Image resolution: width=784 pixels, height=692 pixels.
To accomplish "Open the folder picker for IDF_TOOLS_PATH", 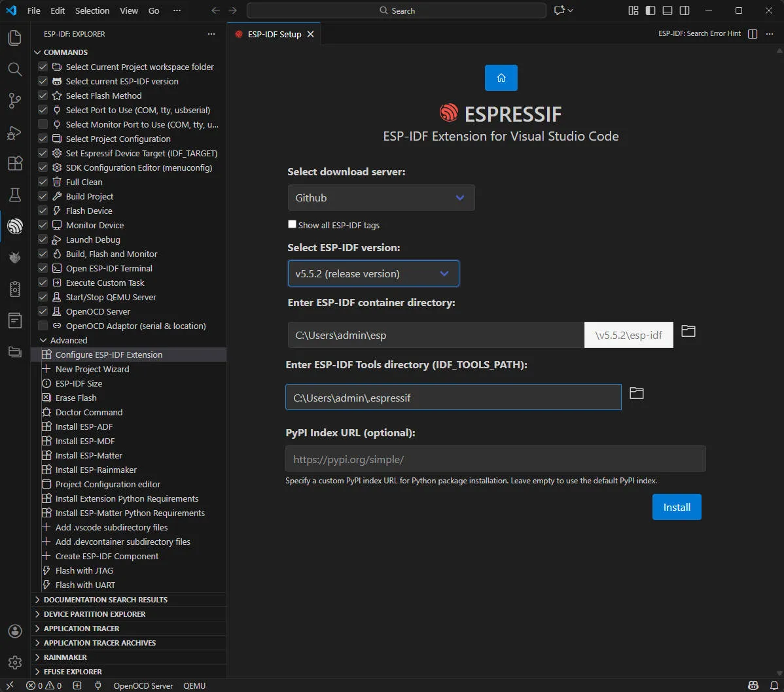I will coord(636,393).
